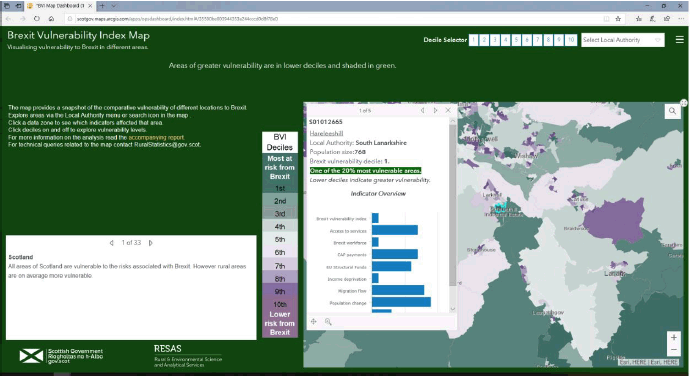Click the Access to services bar
This screenshot has height=377, width=690.
click(x=395, y=230)
